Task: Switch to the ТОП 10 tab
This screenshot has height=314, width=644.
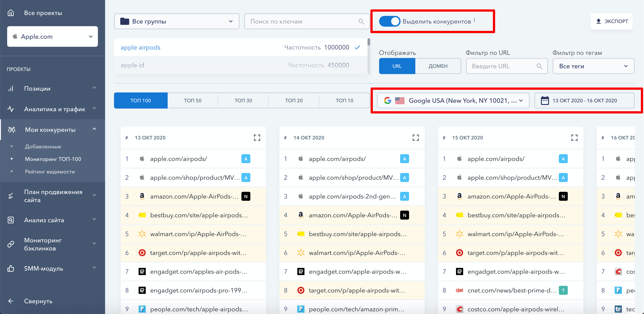Action: tap(344, 100)
